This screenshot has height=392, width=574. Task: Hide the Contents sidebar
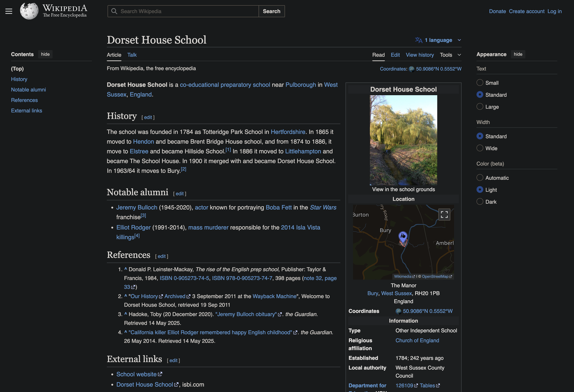click(45, 54)
